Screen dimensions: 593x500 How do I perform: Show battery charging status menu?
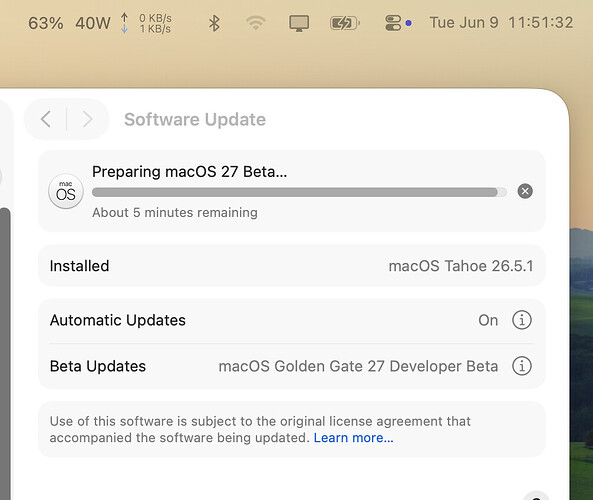click(x=345, y=23)
